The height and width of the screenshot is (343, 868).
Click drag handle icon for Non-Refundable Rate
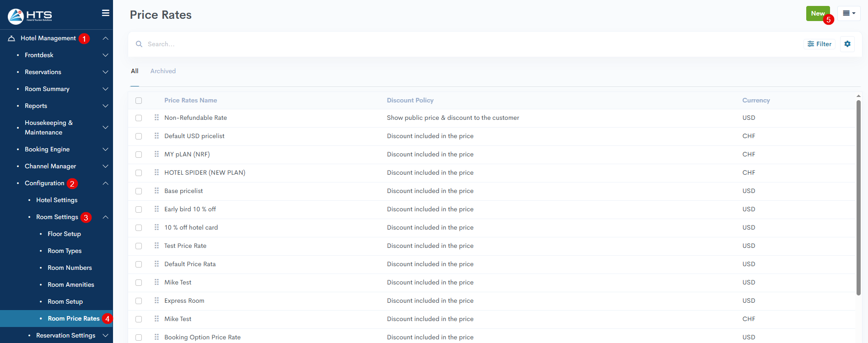pos(156,118)
